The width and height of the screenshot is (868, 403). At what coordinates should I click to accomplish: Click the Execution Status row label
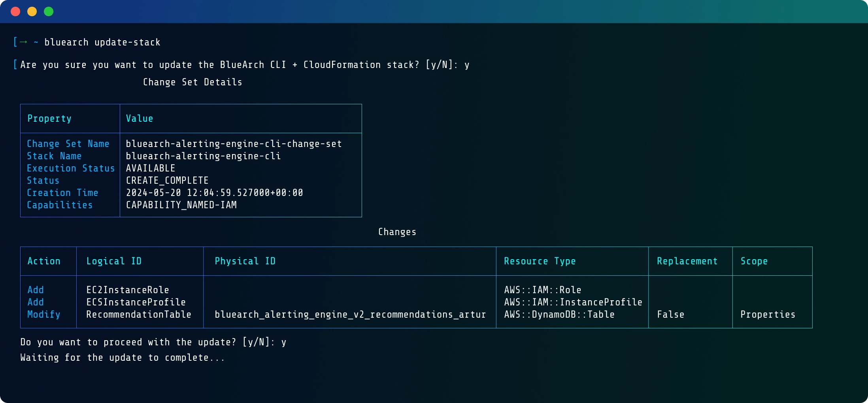pyautogui.click(x=71, y=168)
